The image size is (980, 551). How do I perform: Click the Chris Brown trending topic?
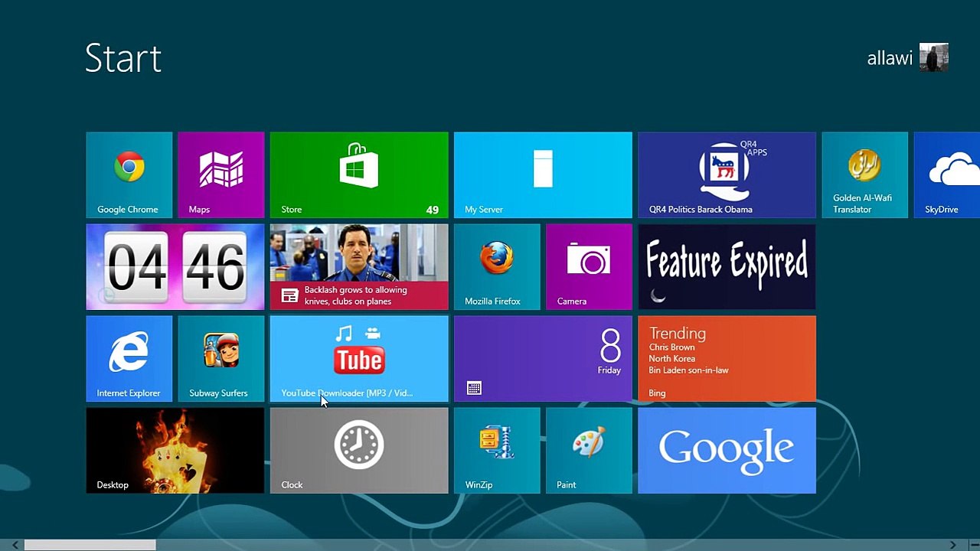672,347
